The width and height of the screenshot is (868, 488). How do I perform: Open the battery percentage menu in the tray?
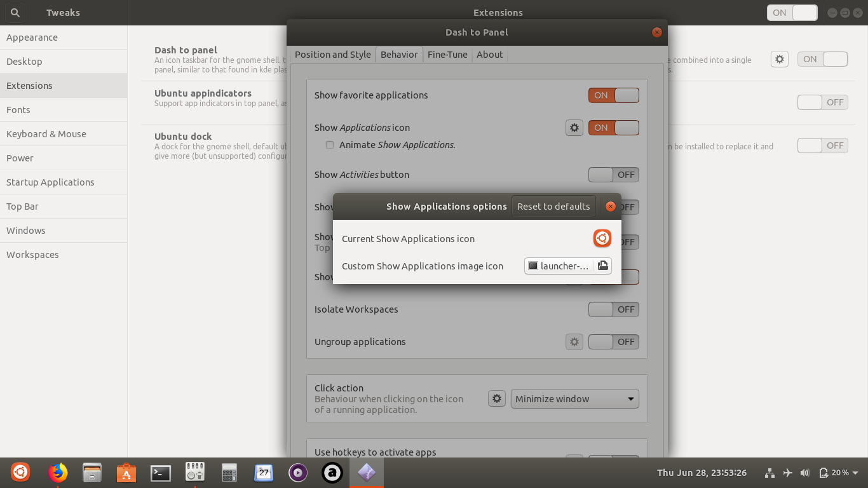click(x=837, y=473)
